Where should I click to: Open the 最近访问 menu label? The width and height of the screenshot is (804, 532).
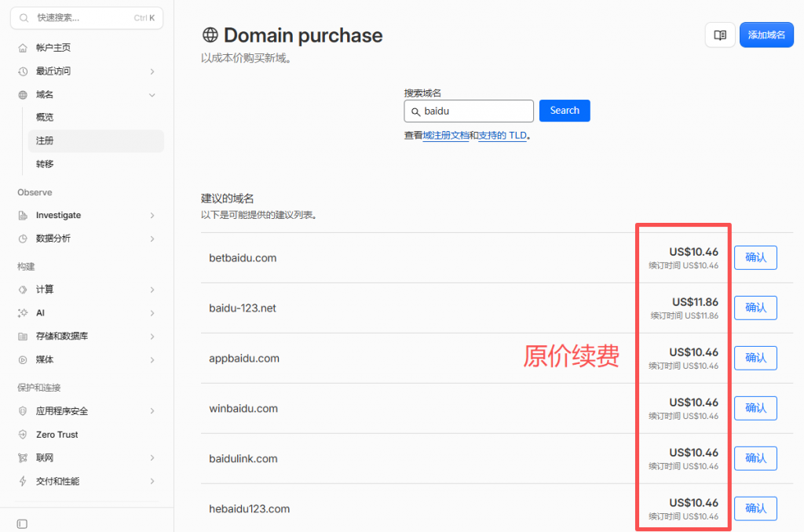(x=53, y=71)
